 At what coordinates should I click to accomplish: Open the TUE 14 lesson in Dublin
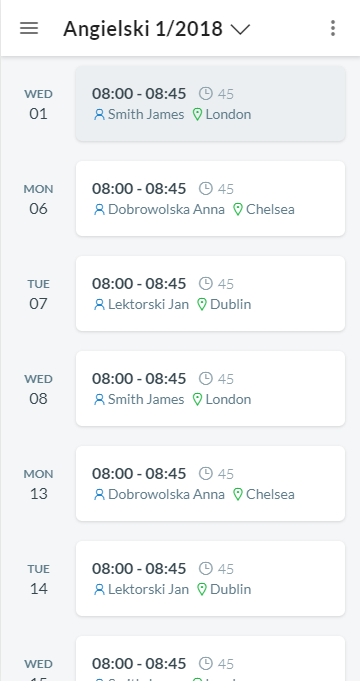(x=211, y=578)
